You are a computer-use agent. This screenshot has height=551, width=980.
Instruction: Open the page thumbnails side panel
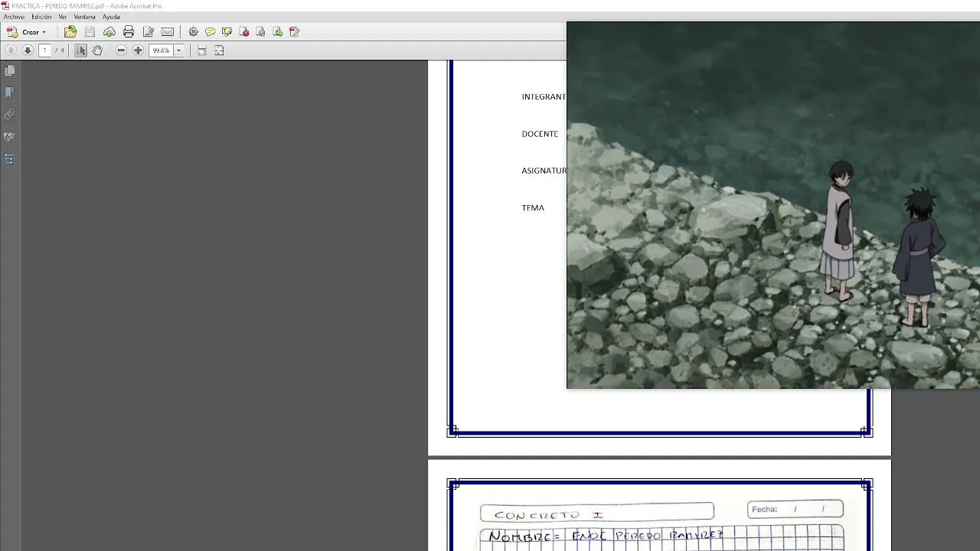pyautogui.click(x=10, y=70)
